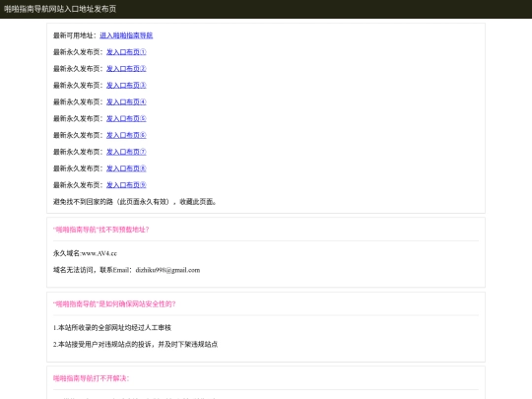Open release page link ②
Image resolution: width=532 pixels, height=399 pixels.
126,69
